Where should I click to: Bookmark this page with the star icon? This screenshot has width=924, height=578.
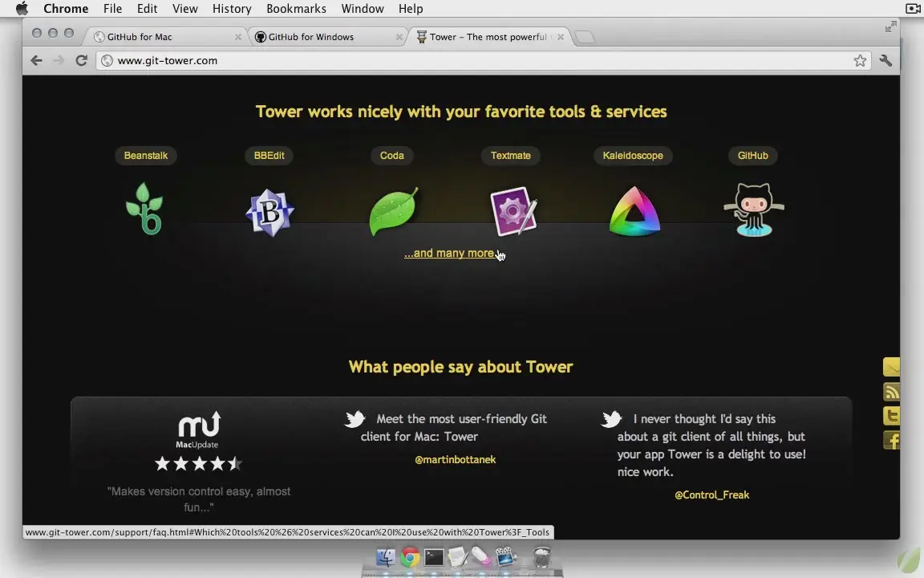click(861, 60)
